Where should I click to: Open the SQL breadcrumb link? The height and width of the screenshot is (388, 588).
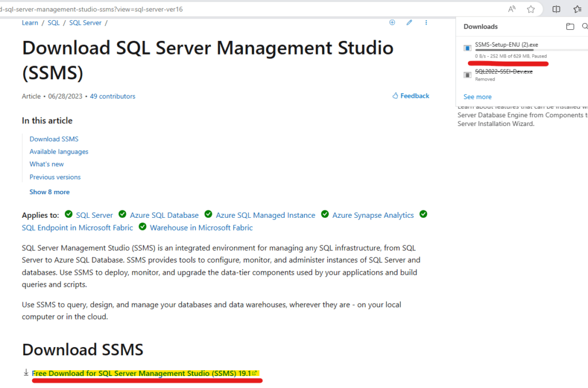click(53, 23)
